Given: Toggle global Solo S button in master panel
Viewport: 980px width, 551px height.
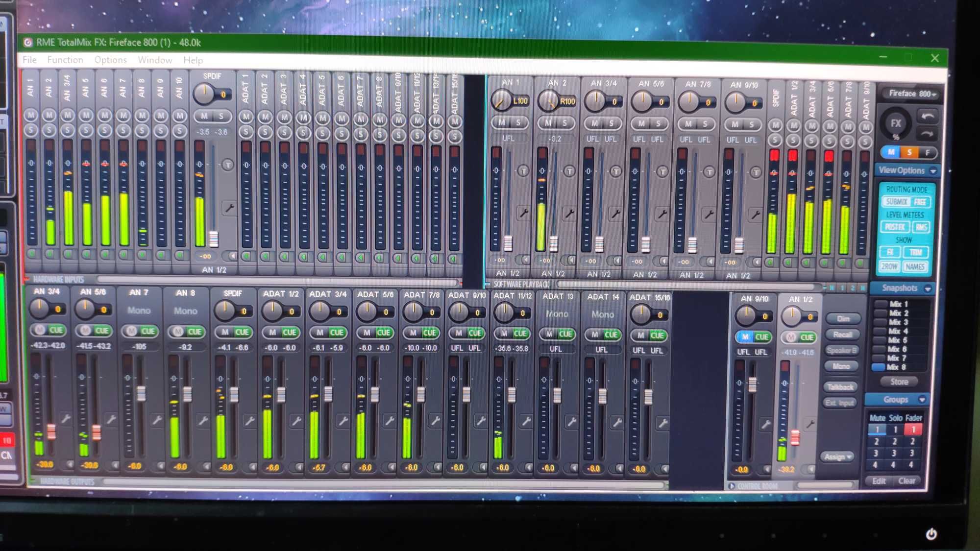Looking at the screenshot, I should (x=909, y=152).
